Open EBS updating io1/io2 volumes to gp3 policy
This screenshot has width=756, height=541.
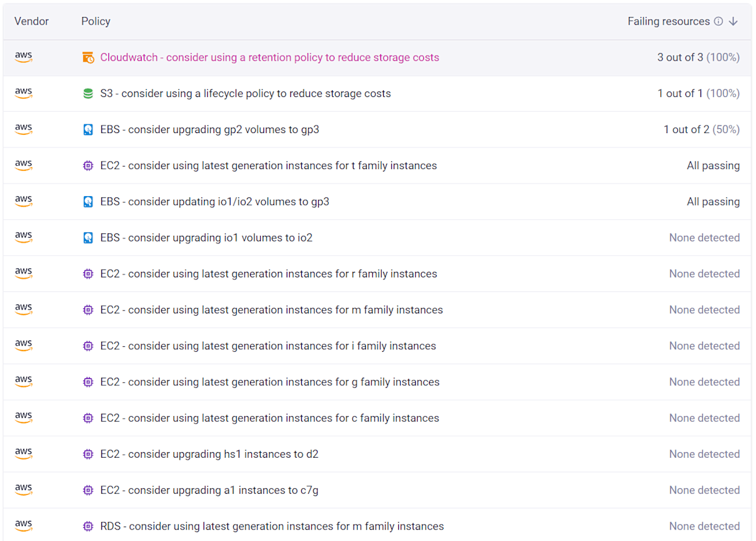(x=215, y=202)
